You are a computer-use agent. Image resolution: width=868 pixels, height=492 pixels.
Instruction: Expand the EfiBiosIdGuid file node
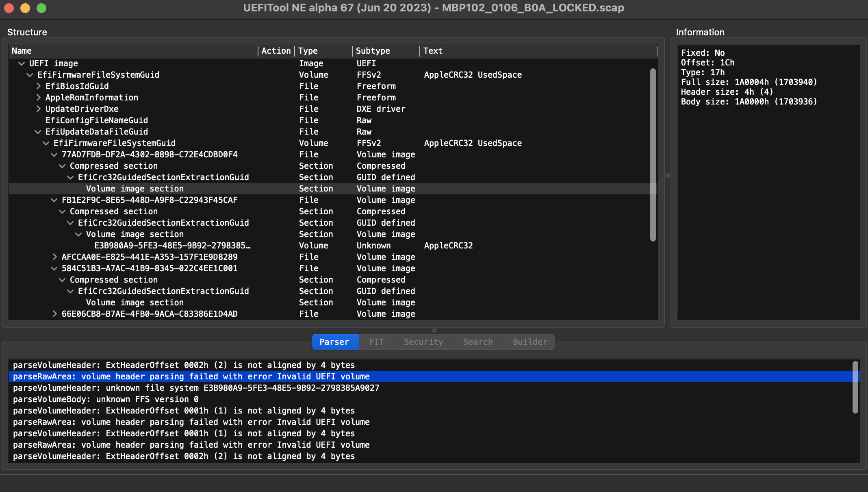click(38, 86)
